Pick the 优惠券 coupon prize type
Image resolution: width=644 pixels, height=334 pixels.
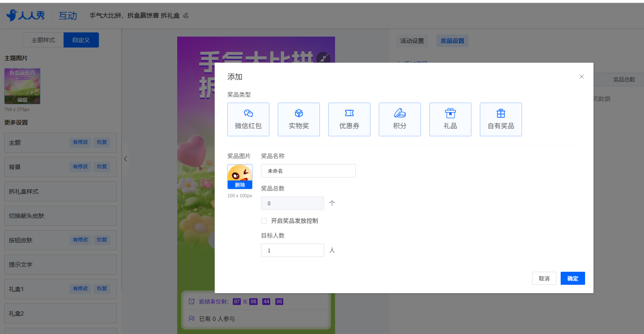349,119
